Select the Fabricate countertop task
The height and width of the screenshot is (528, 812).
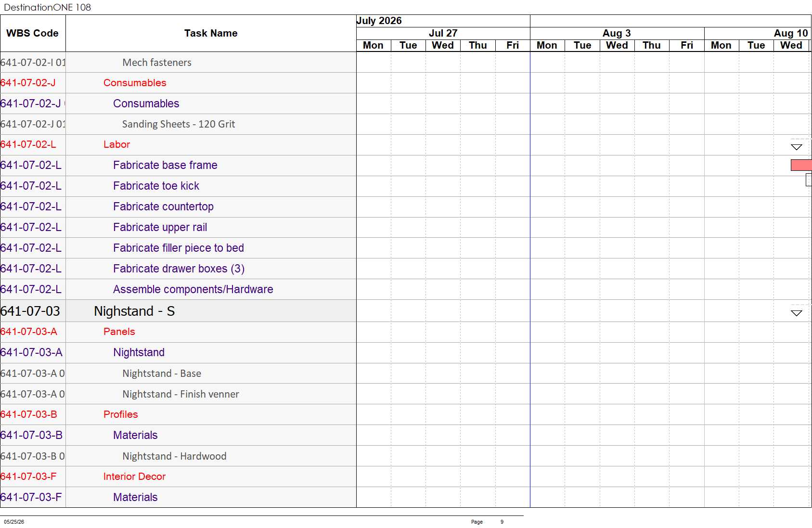click(178, 206)
